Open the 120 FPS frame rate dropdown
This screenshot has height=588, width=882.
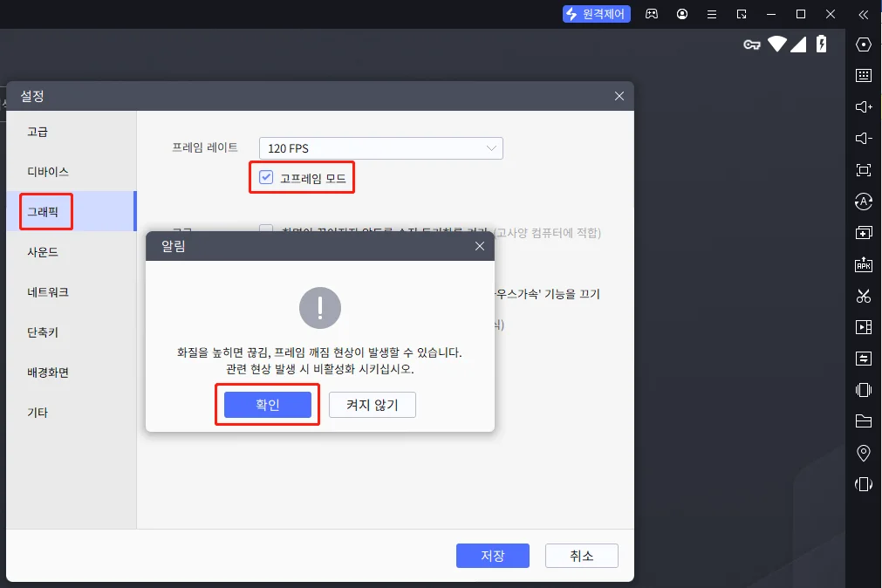point(381,148)
